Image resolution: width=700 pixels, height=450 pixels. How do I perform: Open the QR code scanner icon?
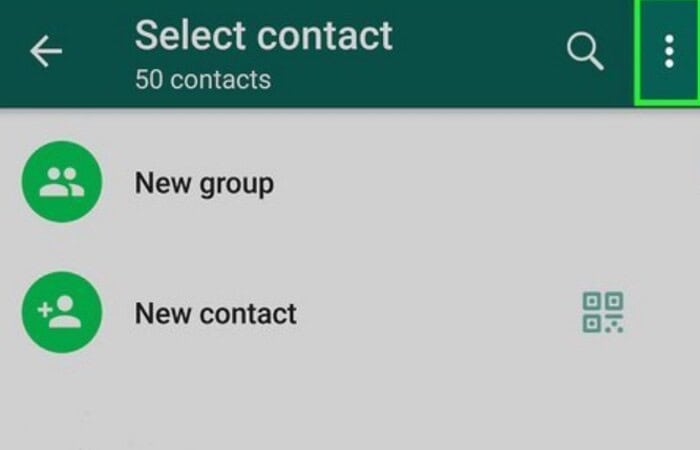603,312
